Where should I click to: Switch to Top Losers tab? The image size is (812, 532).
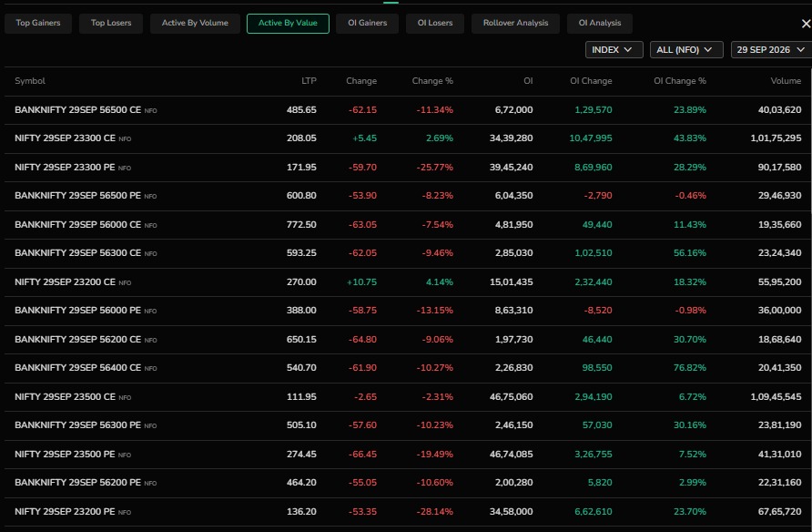[x=111, y=23]
